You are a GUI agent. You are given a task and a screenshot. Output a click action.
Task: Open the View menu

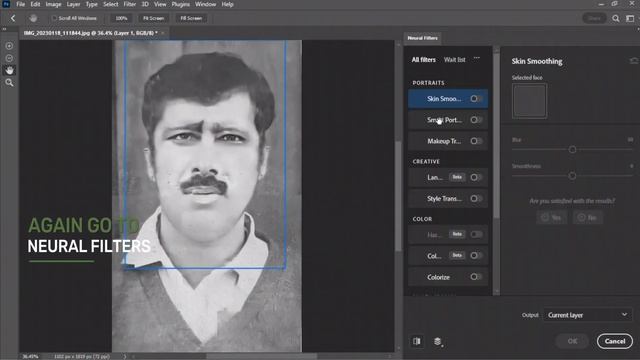(x=160, y=4)
